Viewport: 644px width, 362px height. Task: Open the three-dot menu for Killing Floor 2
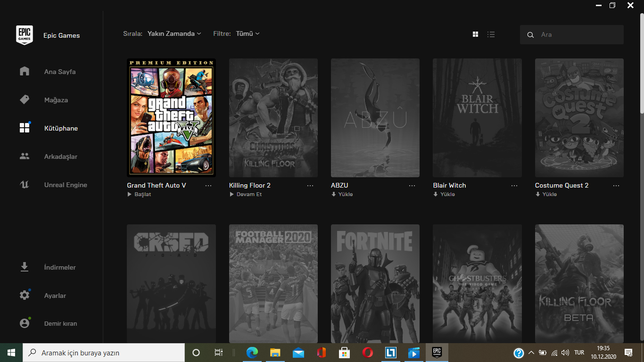click(x=310, y=186)
